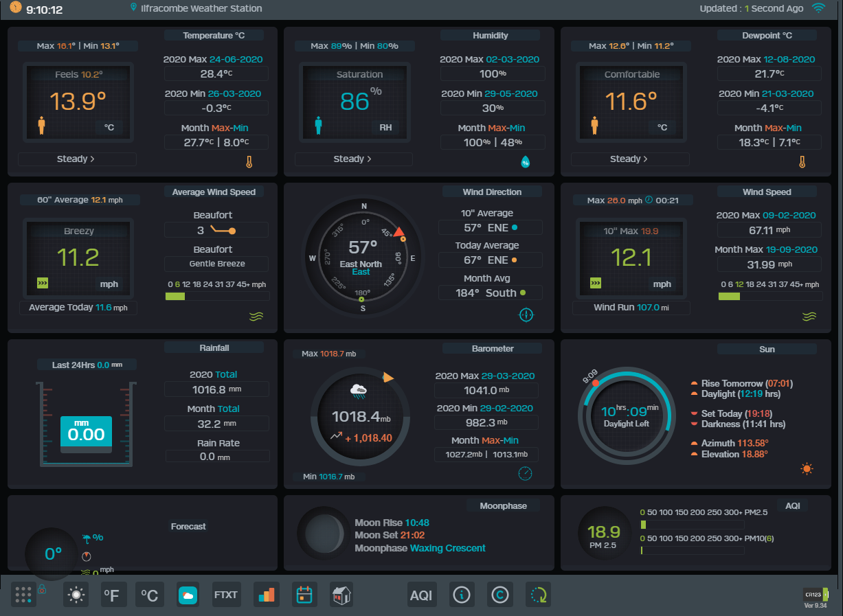Open the Wind Speed waves chart icon
This screenshot has height=616, width=843.
click(809, 317)
